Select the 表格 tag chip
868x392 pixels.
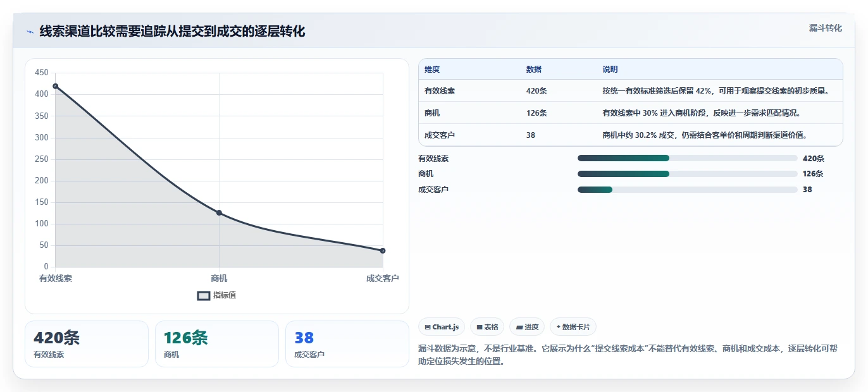click(487, 327)
